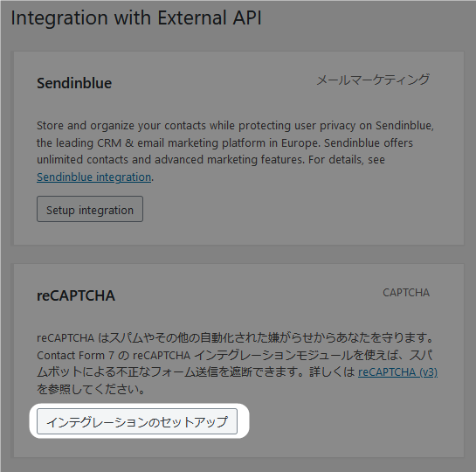This screenshot has height=472, width=476.
Task: Click the CAPTCHA category label
Action: click(x=406, y=293)
